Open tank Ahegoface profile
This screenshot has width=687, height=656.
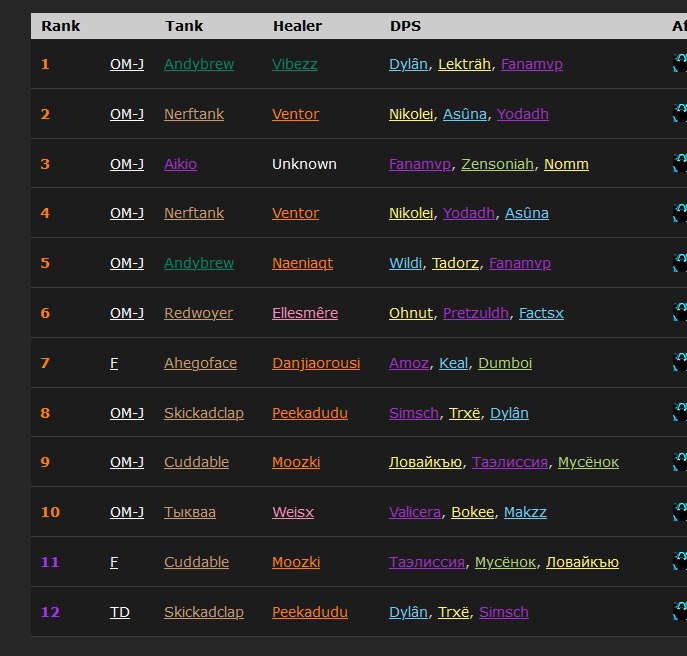[201, 363]
